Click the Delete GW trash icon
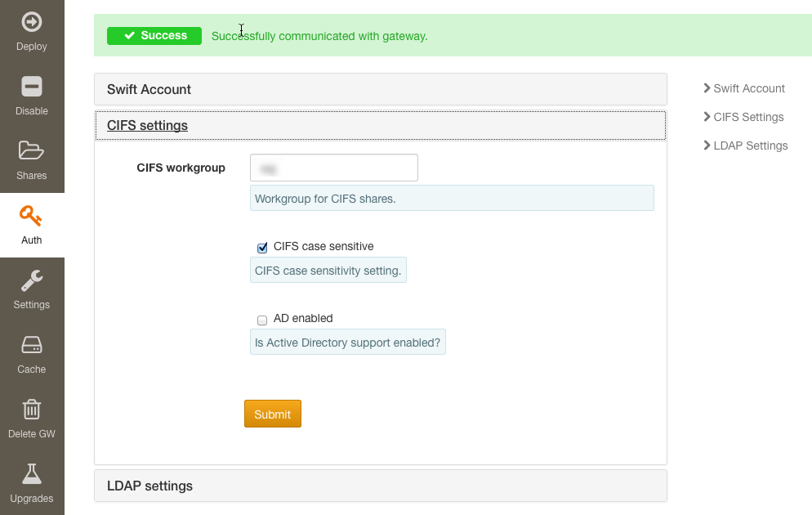 coord(32,410)
